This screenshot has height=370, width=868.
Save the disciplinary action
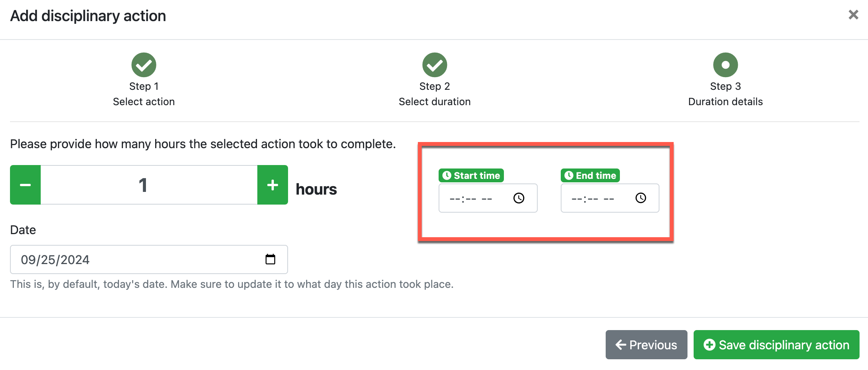pyautogui.click(x=776, y=345)
